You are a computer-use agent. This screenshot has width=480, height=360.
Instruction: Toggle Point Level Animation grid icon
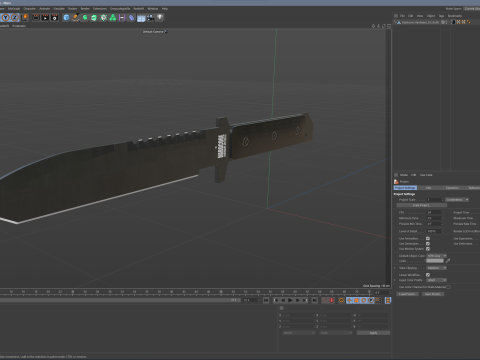(378, 300)
